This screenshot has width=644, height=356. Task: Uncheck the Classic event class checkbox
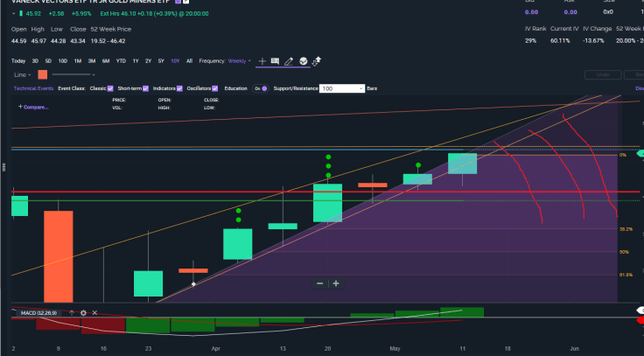(x=111, y=88)
